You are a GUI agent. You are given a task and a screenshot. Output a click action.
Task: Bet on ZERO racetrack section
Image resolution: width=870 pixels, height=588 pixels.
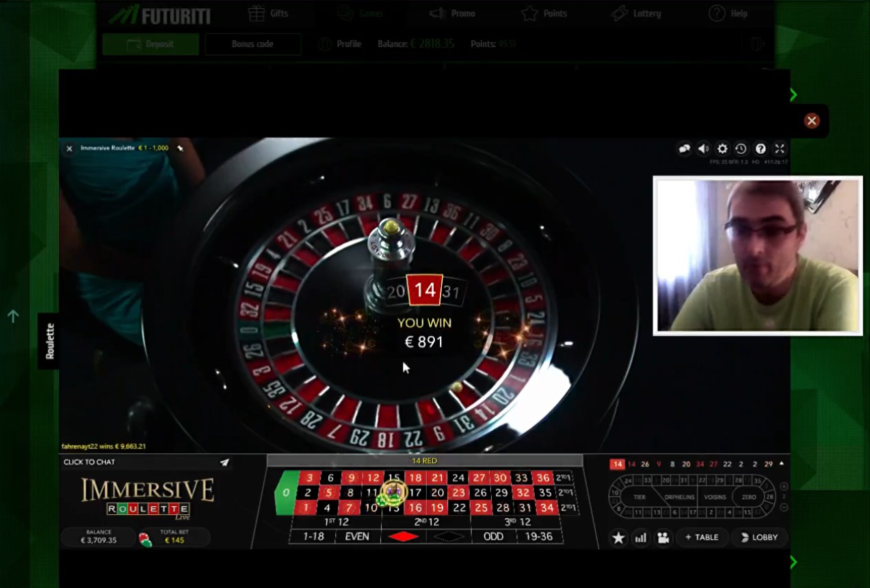point(749,497)
